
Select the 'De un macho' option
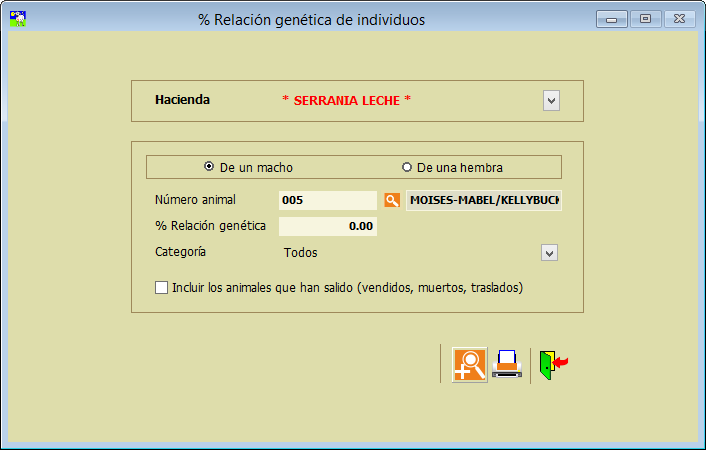pyautogui.click(x=209, y=167)
